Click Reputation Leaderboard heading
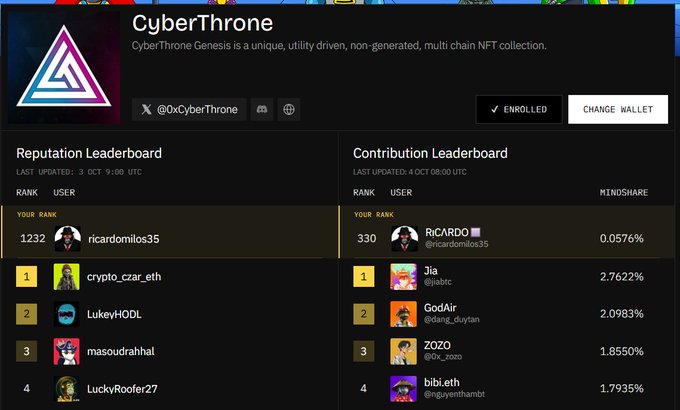This screenshot has width=680, height=410. point(89,153)
